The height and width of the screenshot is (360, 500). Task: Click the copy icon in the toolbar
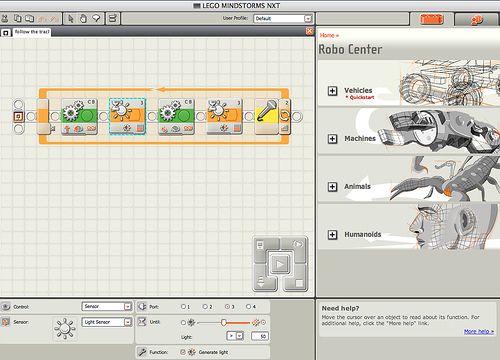17,19
